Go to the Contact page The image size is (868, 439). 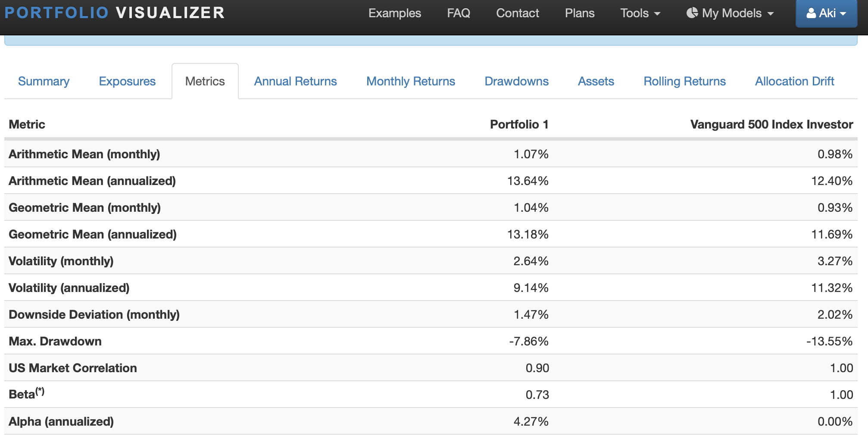(x=518, y=13)
